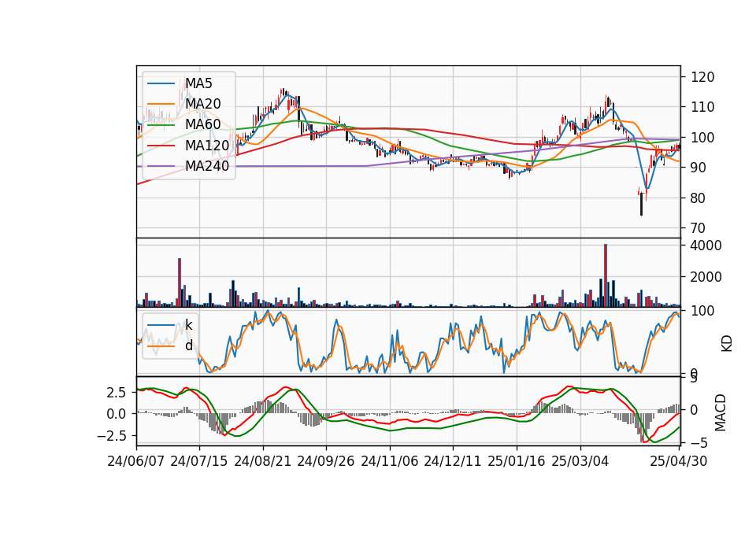Click the red MA120 legend line sample

161,146
